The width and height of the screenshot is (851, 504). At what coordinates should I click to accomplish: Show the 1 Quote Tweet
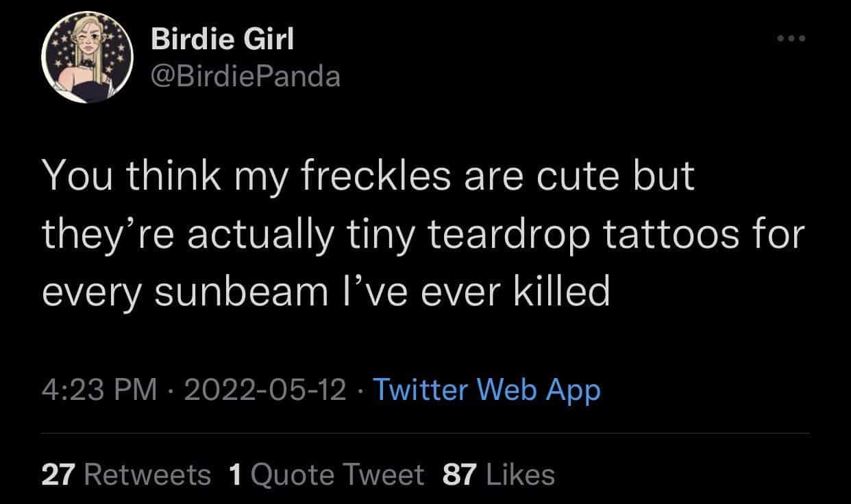(327, 474)
